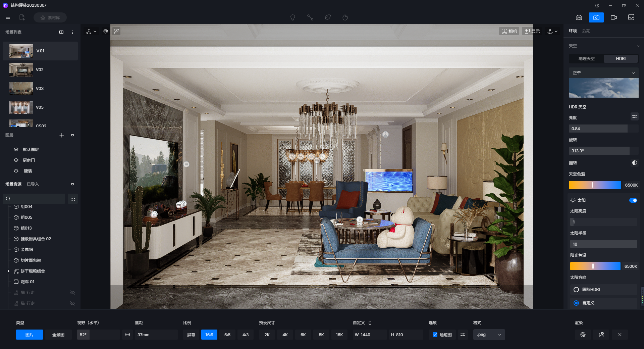Click the 显示 display button
644x349 pixels.
(532, 31)
